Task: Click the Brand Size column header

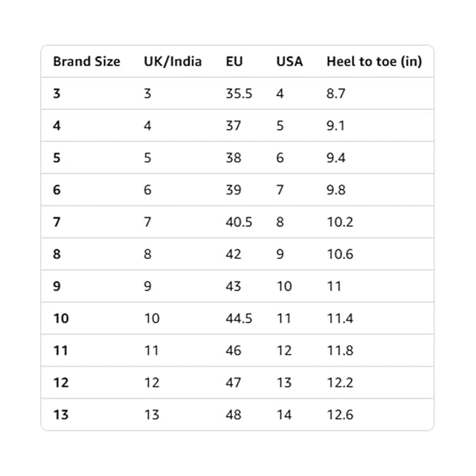Action: (x=86, y=62)
